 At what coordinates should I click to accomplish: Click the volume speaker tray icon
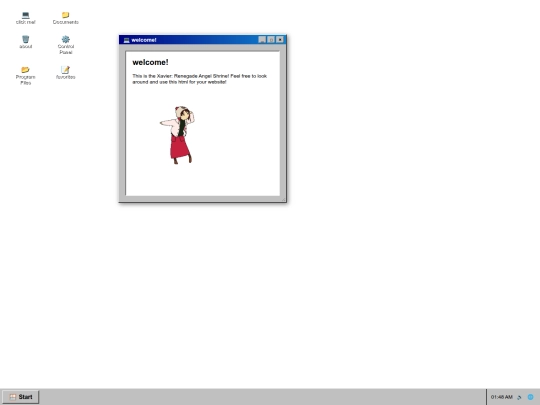(x=520, y=397)
